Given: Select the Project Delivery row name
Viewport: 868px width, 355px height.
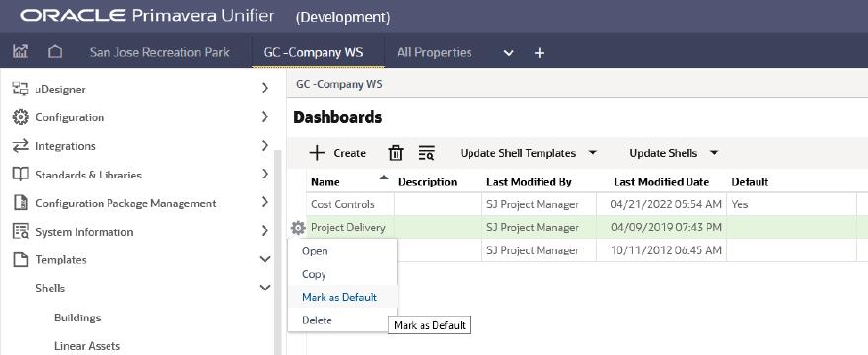Looking at the screenshot, I should 347,227.
